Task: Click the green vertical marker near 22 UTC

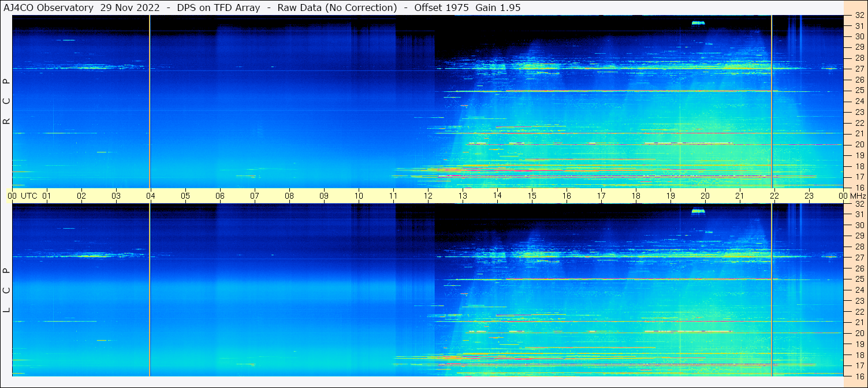Action: pyautogui.click(x=772, y=196)
